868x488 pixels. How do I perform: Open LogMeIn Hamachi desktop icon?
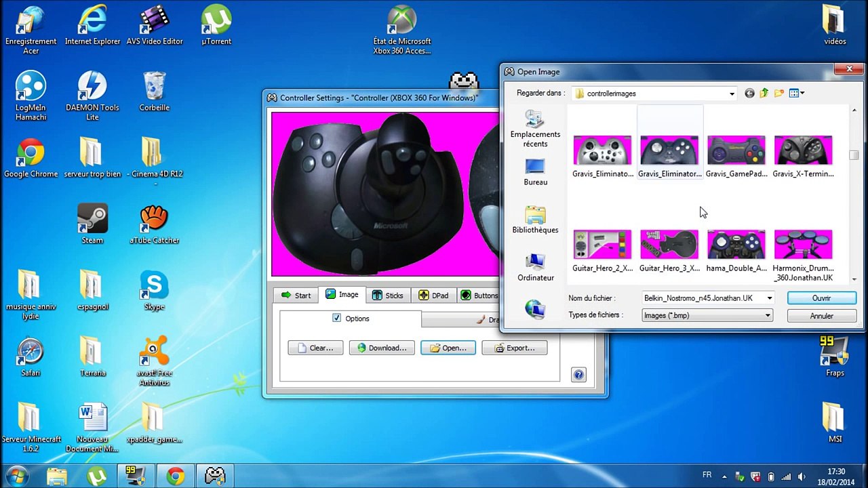click(x=31, y=96)
